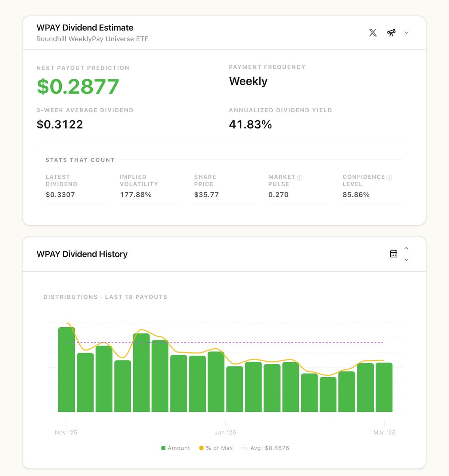Screen dimensions: 449x476
Task: Select the WPAY Dividend History header
Action: click(x=82, y=254)
